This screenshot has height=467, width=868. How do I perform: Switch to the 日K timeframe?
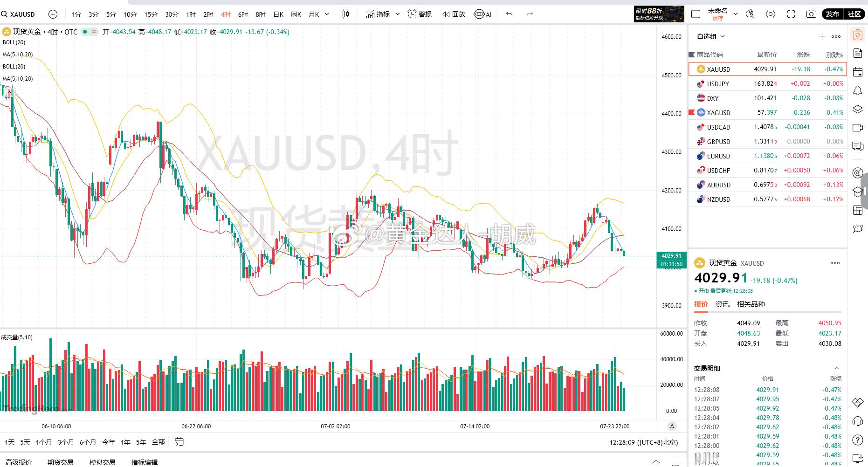click(278, 14)
